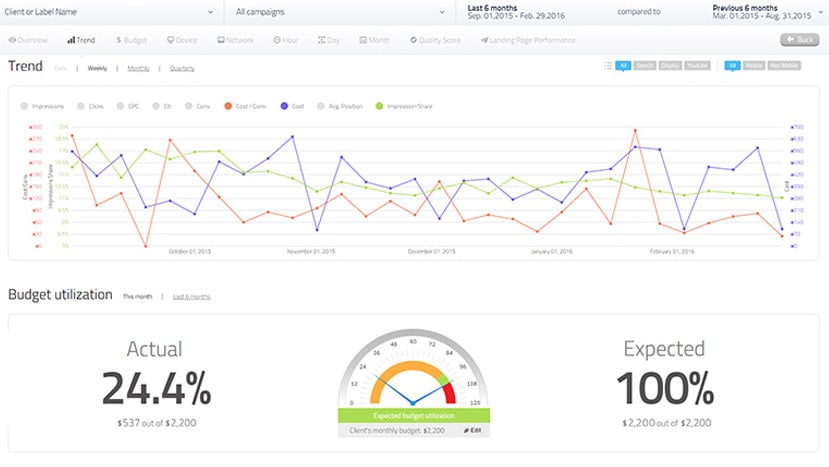The width and height of the screenshot is (829, 467).
Task: Expand the Client or Label Name dropdown
Action: pyautogui.click(x=109, y=12)
